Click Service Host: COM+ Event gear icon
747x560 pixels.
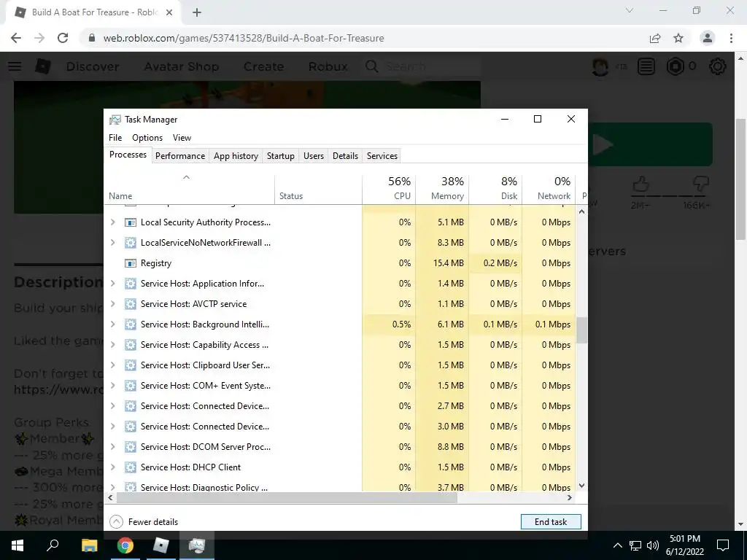point(131,386)
